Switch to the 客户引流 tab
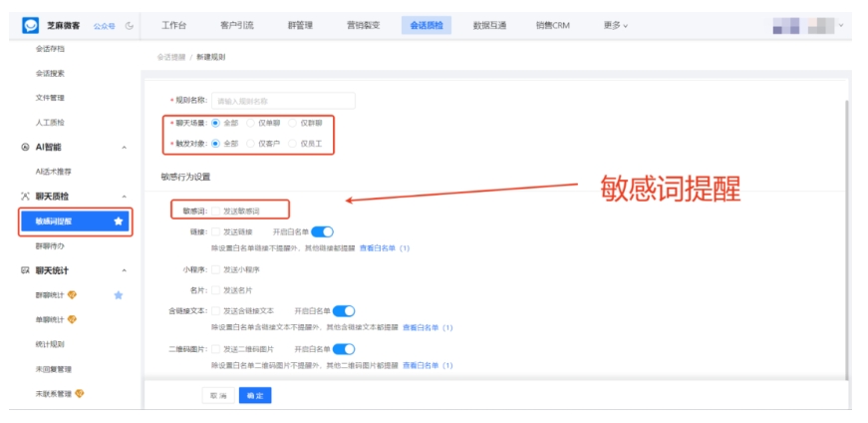 [x=235, y=25]
